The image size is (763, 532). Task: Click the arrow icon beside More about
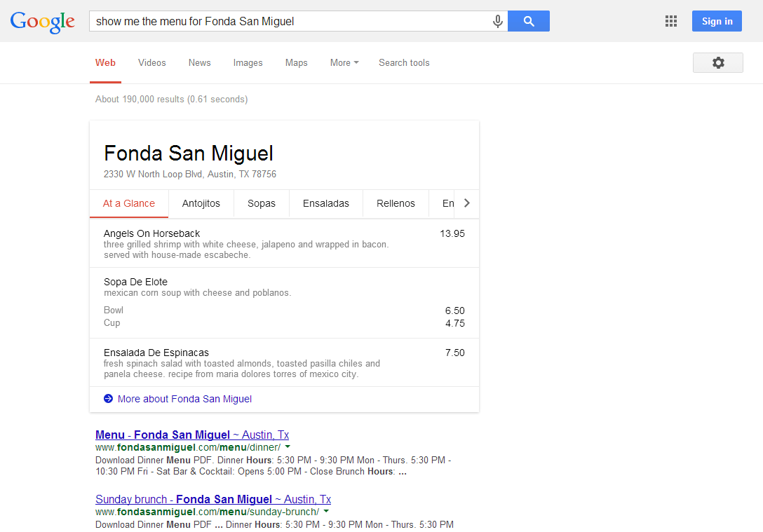point(108,399)
